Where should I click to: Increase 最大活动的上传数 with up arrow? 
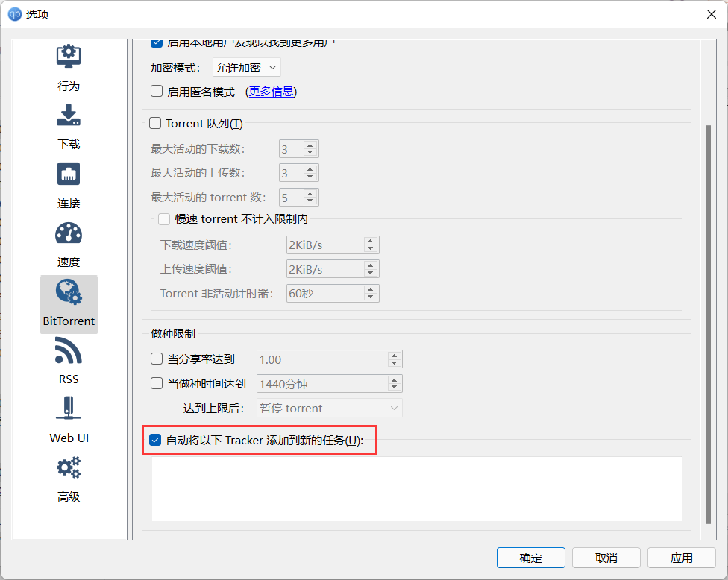[310, 169]
